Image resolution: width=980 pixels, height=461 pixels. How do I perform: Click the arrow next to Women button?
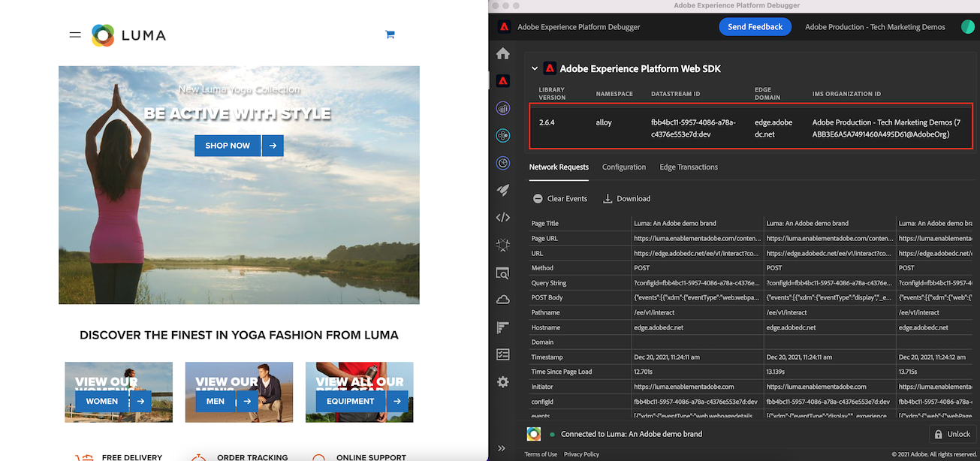(x=140, y=402)
